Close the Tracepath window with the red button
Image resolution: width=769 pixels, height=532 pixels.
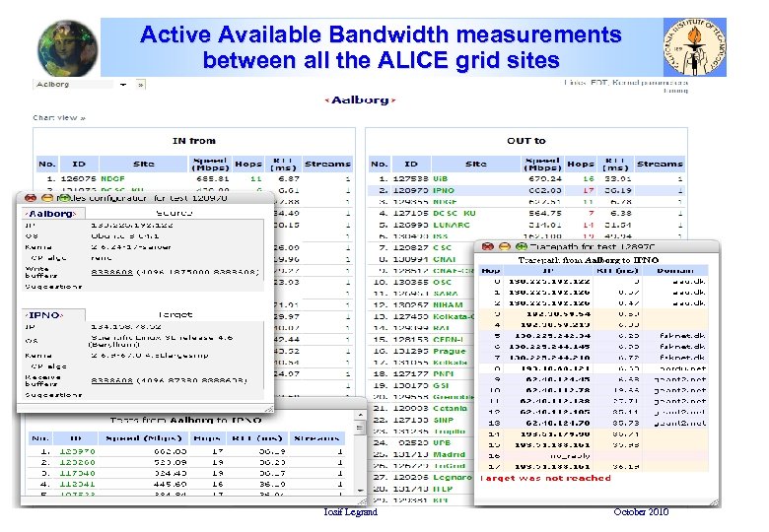point(487,246)
